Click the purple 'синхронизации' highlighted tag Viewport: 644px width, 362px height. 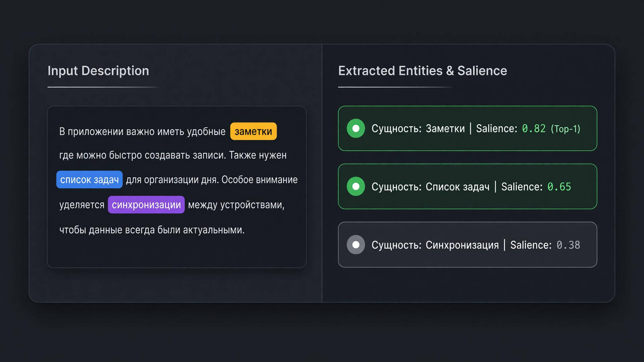pos(146,204)
